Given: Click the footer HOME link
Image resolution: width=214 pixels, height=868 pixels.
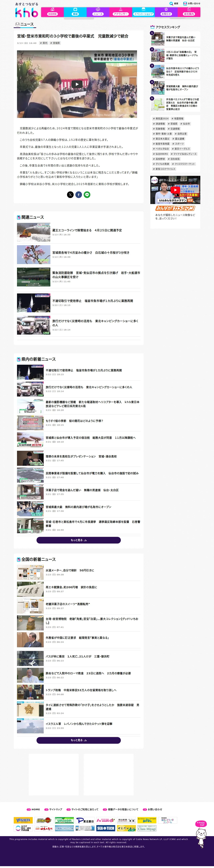Looking at the screenshot, I should (x=33, y=809).
